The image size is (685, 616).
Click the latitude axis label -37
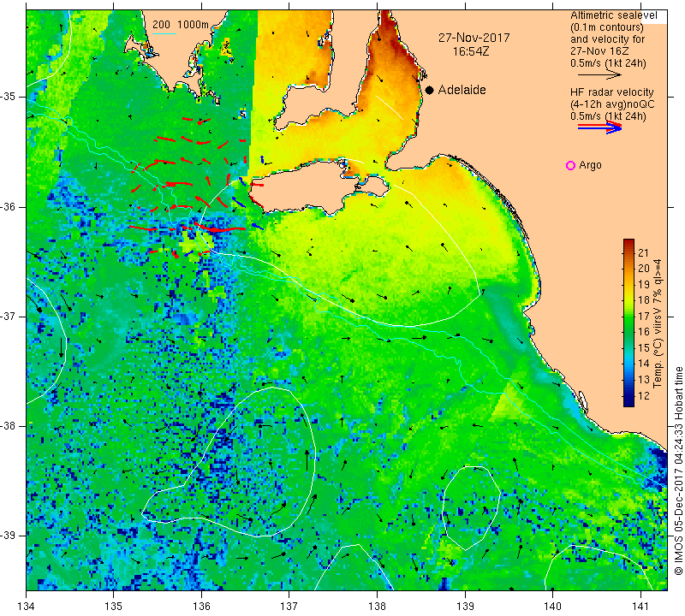(x=9, y=316)
